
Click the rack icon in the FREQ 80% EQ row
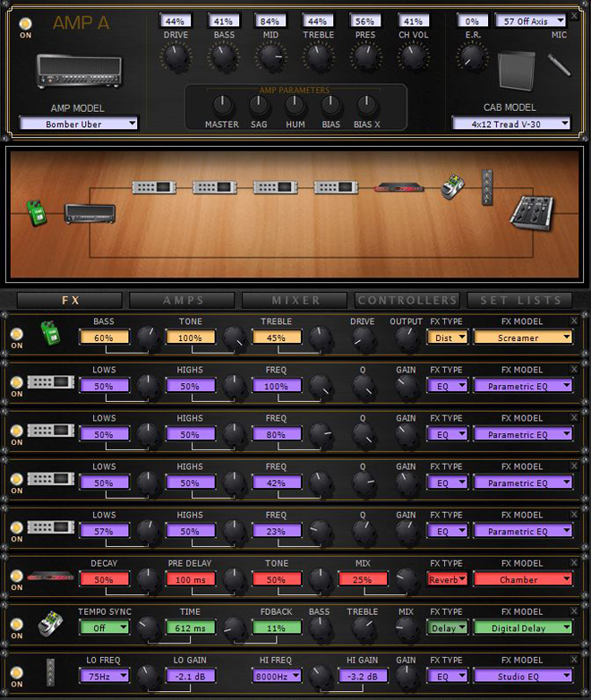point(51,431)
